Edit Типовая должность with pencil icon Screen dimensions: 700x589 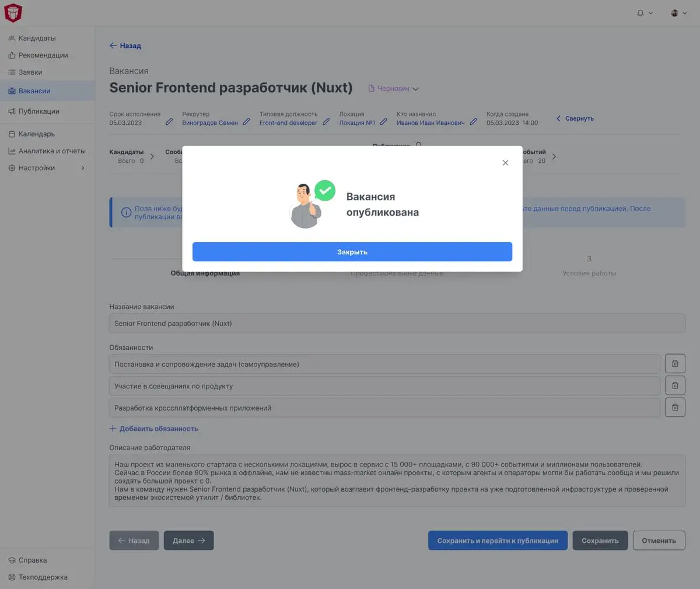point(326,122)
